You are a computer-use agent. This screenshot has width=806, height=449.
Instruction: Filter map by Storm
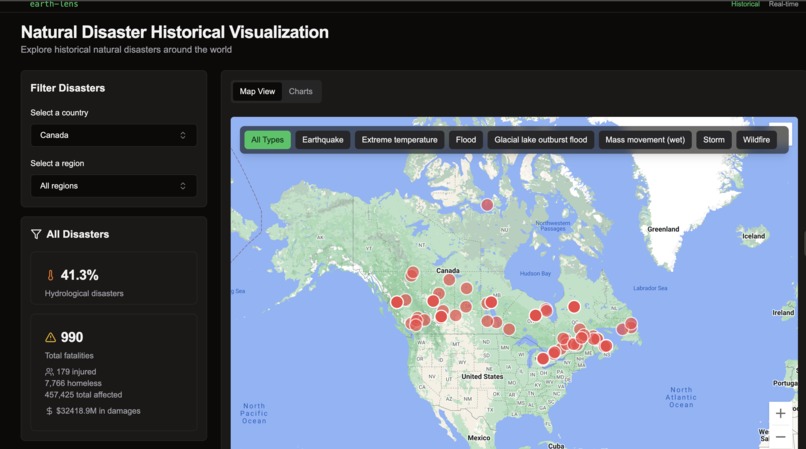click(x=714, y=140)
